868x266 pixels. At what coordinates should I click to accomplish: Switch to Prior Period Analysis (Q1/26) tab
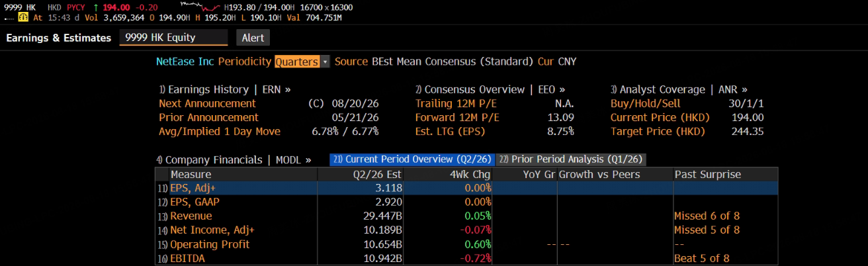pos(570,159)
